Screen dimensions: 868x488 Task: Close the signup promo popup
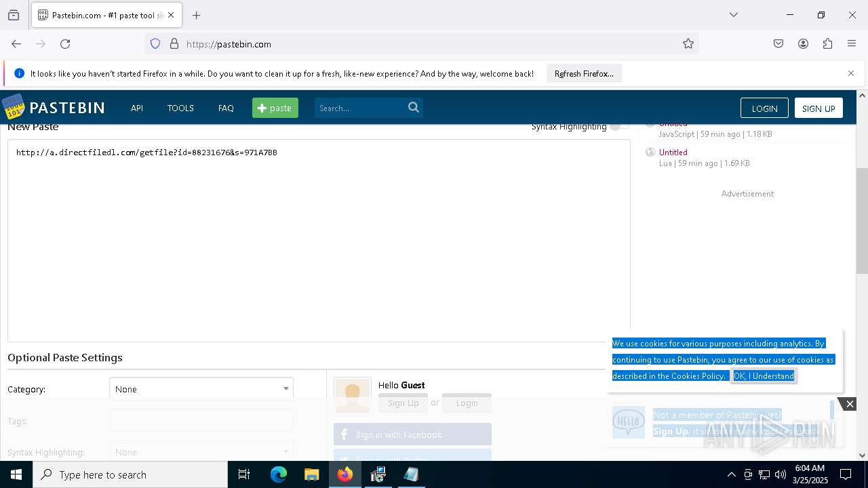pyautogui.click(x=850, y=404)
